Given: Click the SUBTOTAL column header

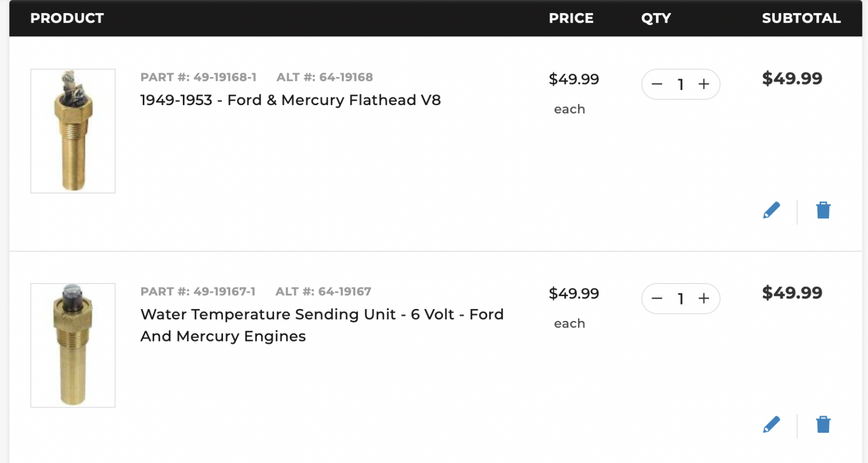Looking at the screenshot, I should point(801,18).
